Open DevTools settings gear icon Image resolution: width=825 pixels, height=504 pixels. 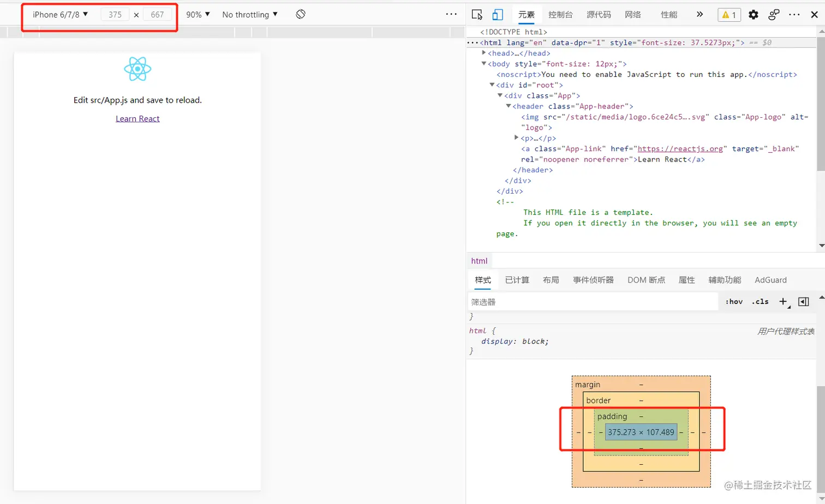(754, 15)
